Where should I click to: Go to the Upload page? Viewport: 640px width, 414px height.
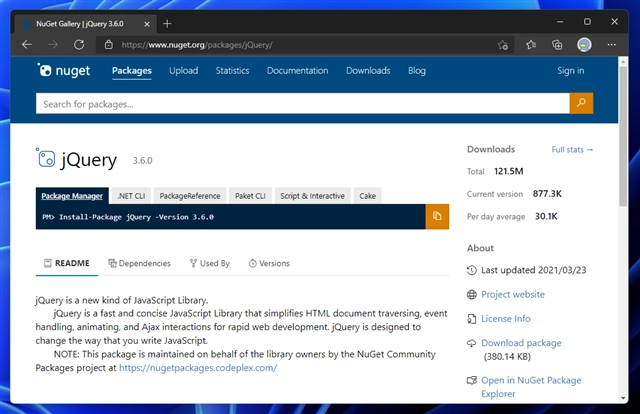pos(184,71)
